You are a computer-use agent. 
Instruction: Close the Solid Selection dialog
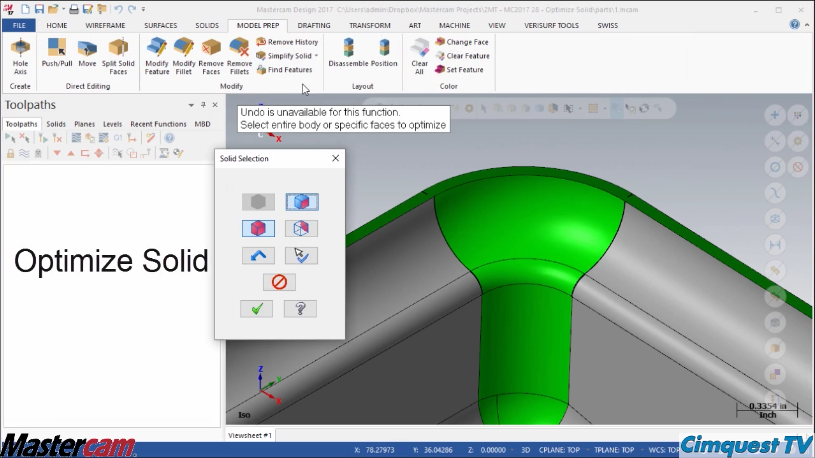point(335,158)
